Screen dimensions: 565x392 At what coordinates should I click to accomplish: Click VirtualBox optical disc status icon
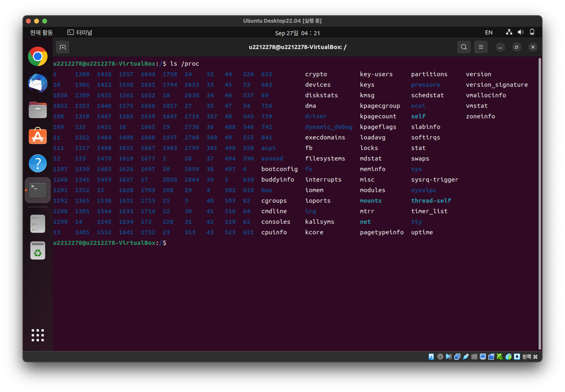440,357
